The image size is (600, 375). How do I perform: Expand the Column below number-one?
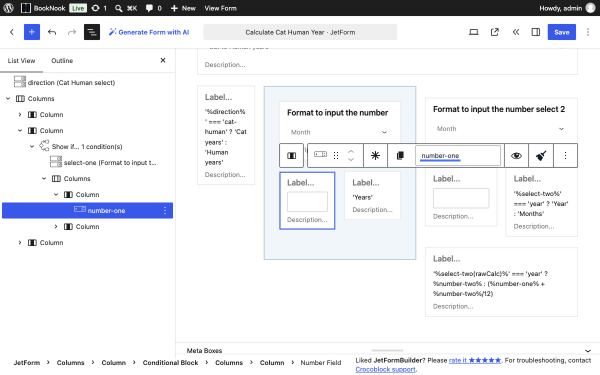click(56, 227)
